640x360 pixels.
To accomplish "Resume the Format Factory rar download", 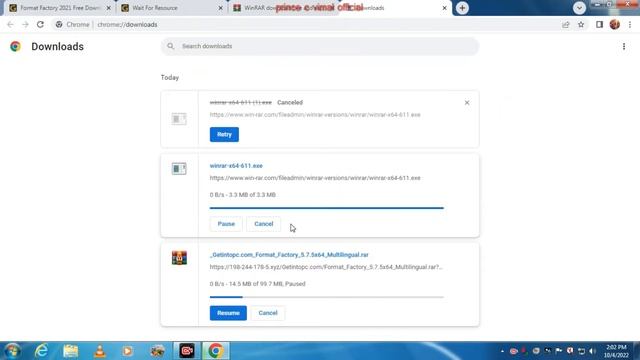I will point(228,313).
